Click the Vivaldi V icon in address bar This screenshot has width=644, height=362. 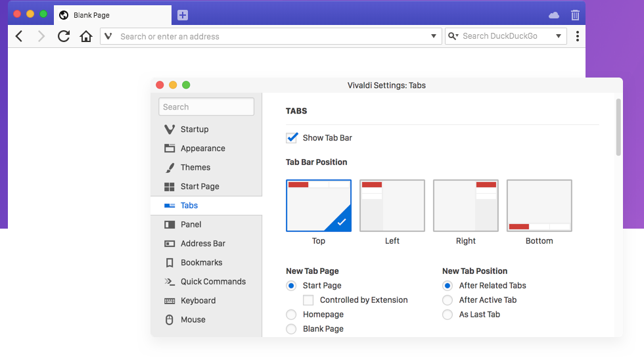coord(108,36)
